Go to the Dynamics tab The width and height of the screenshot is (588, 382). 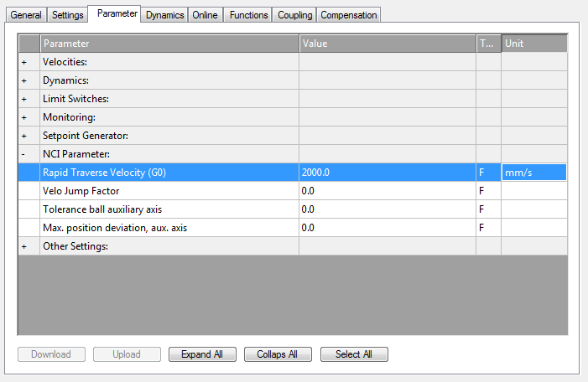pos(164,15)
